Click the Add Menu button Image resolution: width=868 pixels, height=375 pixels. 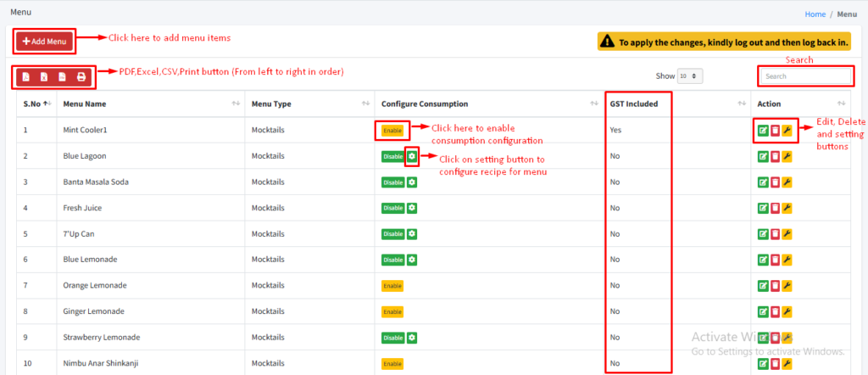45,41
